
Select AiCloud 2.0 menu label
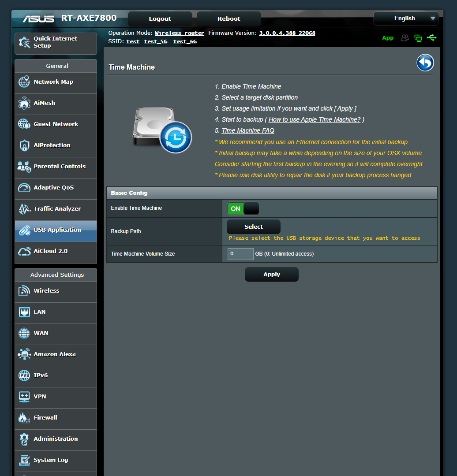pos(51,251)
